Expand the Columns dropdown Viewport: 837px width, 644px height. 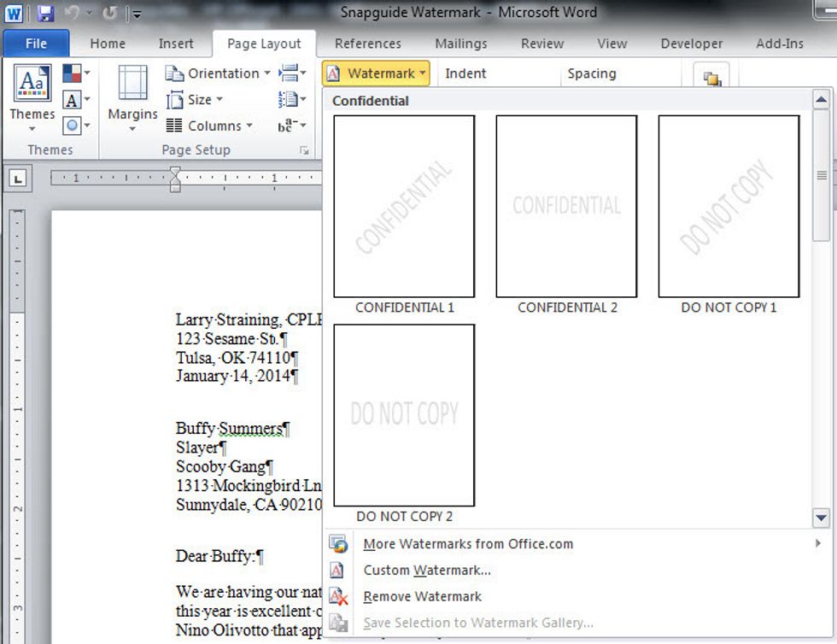click(x=210, y=126)
